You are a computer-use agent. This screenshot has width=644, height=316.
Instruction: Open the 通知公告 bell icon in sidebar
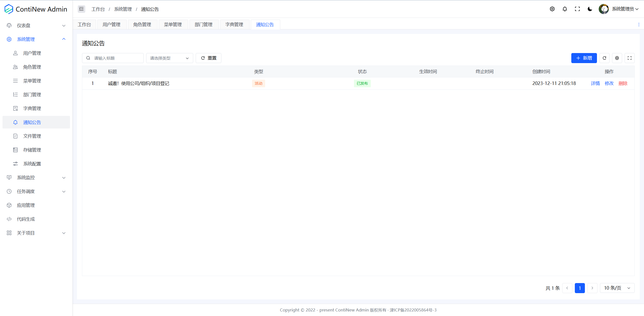15,122
